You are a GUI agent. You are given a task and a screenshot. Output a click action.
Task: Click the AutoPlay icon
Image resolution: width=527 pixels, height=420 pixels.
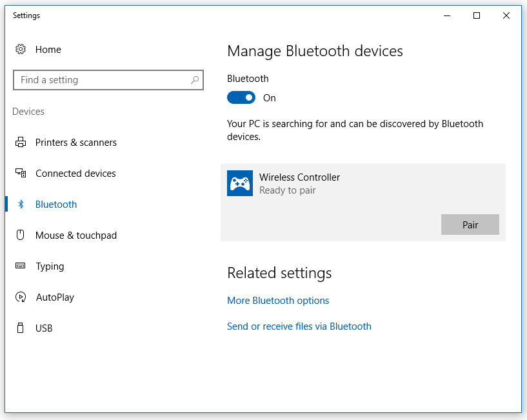(x=21, y=297)
